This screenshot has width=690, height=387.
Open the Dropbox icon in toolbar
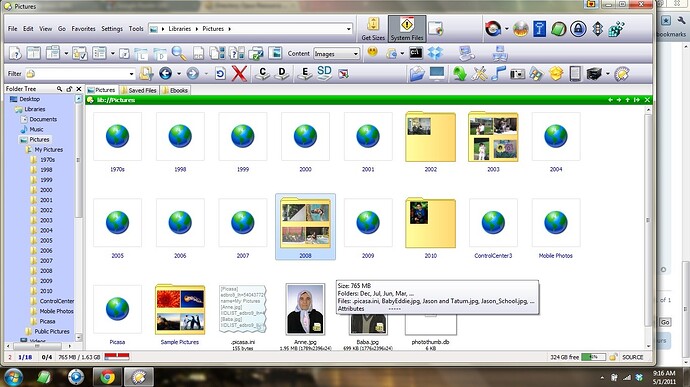tap(435, 53)
